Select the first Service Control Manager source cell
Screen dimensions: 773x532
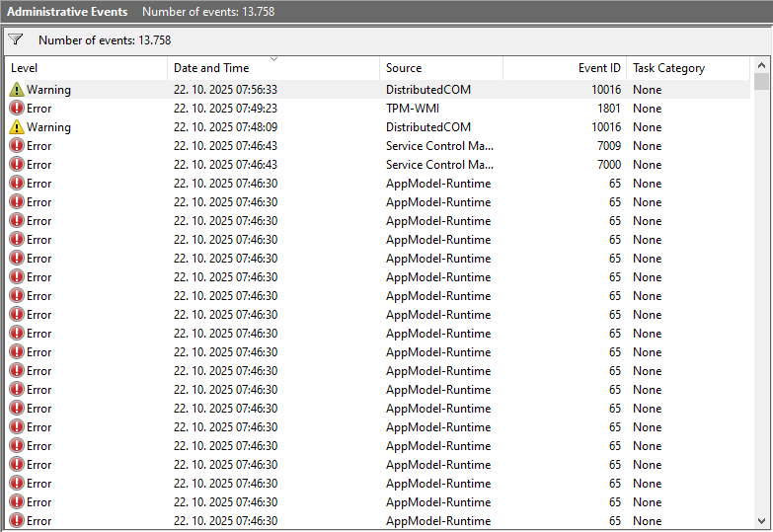pyautogui.click(x=439, y=146)
